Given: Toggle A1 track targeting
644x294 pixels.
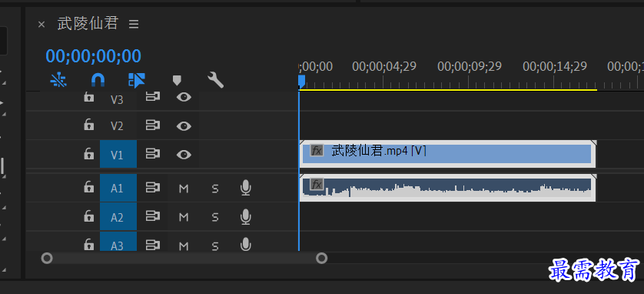Looking at the screenshot, I should pyautogui.click(x=118, y=188).
